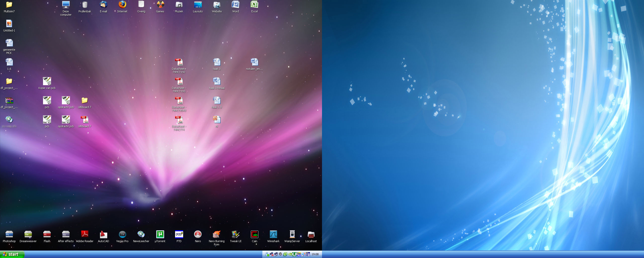
Task: Open Datasheet - 74HCT193 PDF
Action: (179, 85)
